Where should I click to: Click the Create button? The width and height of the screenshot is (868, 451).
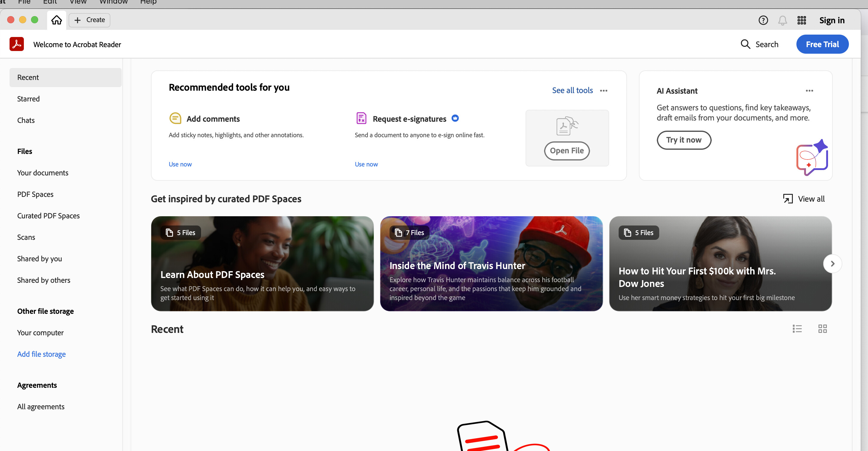coord(89,20)
